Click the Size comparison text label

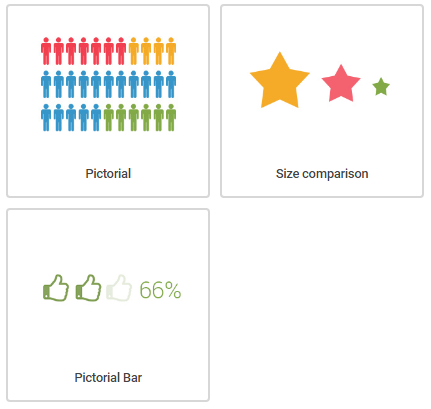(x=322, y=174)
